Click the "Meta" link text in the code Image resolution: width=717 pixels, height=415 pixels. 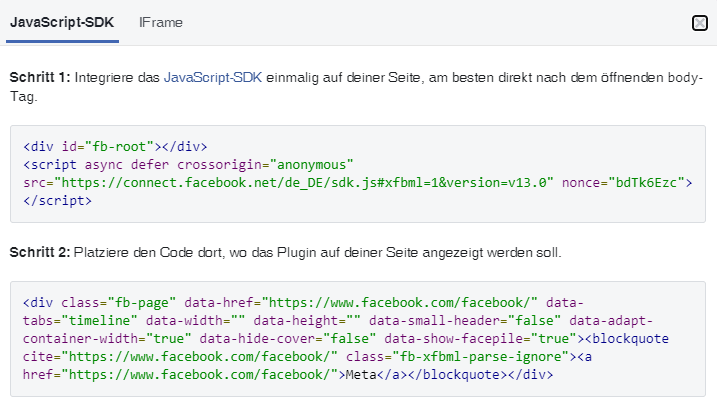[x=361, y=375]
